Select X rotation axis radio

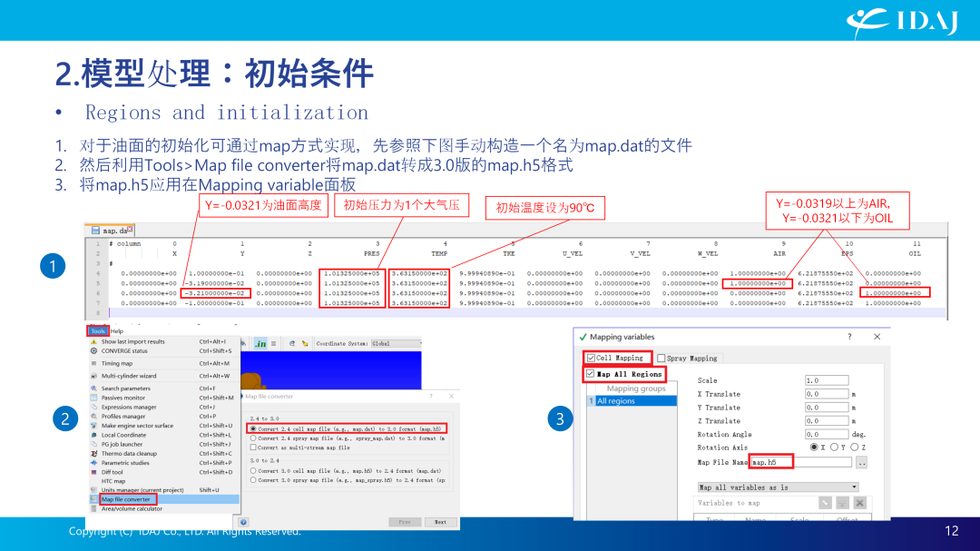[x=814, y=448]
